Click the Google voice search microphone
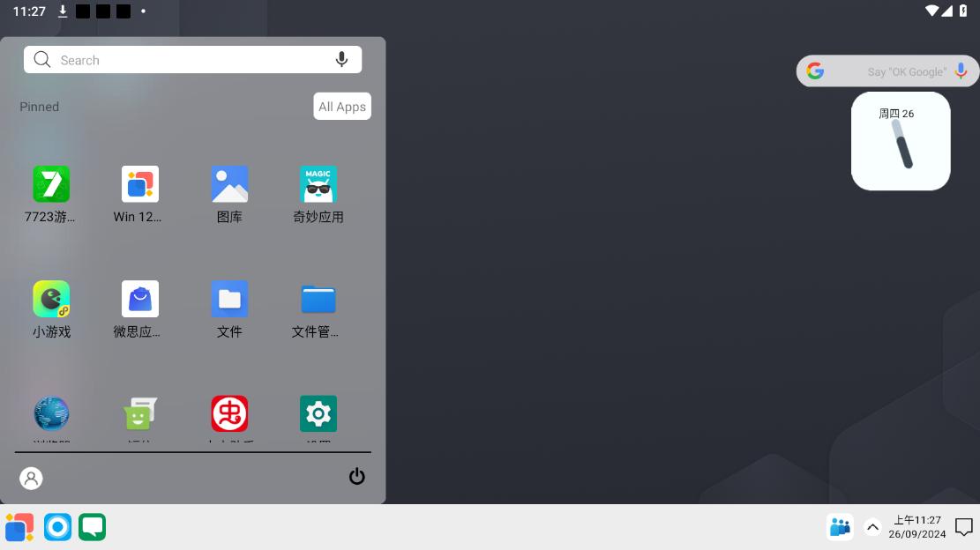Image resolution: width=980 pixels, height=550 pixels. click(961, 71)
